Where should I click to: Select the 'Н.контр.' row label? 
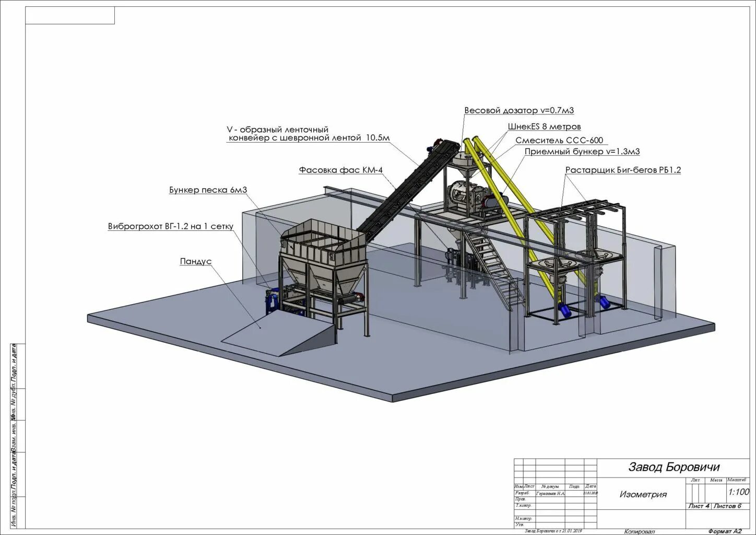(x=523, y=518)
